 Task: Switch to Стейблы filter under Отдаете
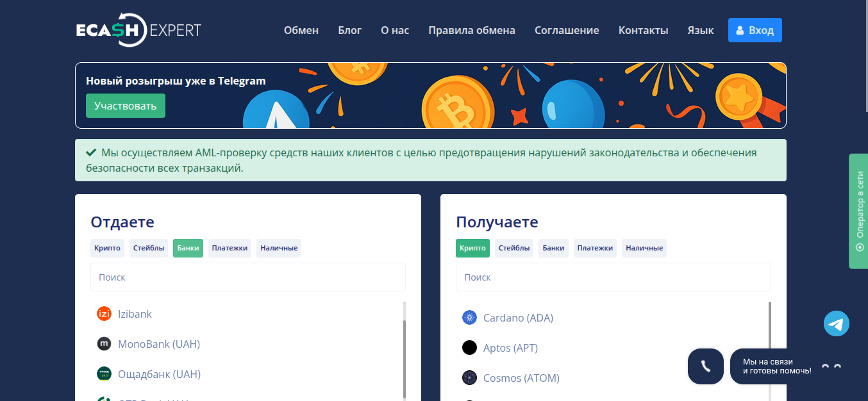[x=149, y=248]
